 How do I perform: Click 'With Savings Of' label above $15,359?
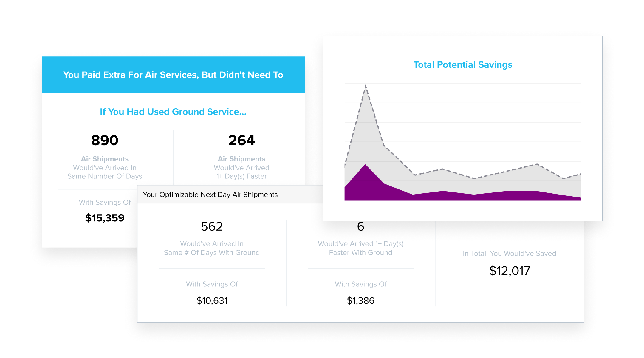coord(105,202)
